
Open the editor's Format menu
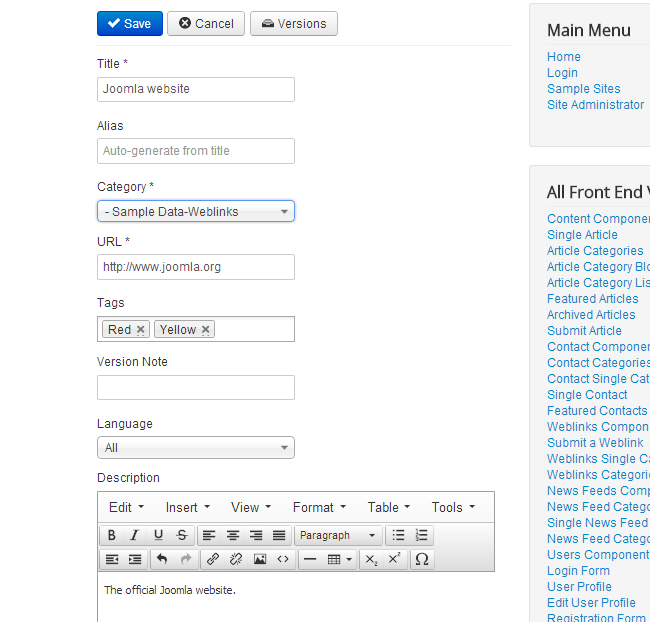(319, 507)
